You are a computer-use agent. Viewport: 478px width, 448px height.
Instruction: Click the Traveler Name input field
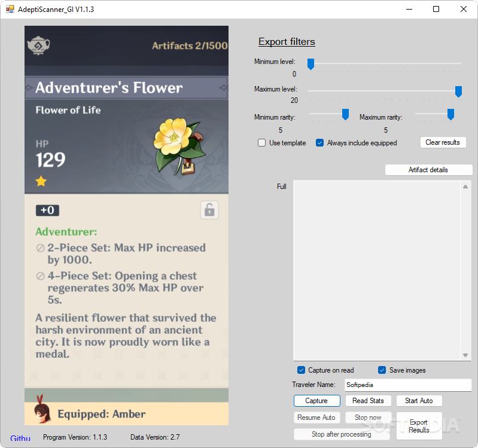[408, 385]
